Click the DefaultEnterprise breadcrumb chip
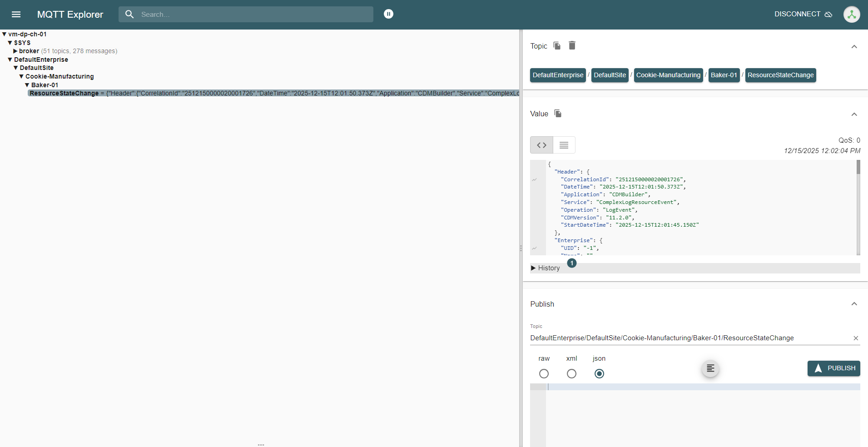This screenshot has height=447, width=868. click(558, 75)
